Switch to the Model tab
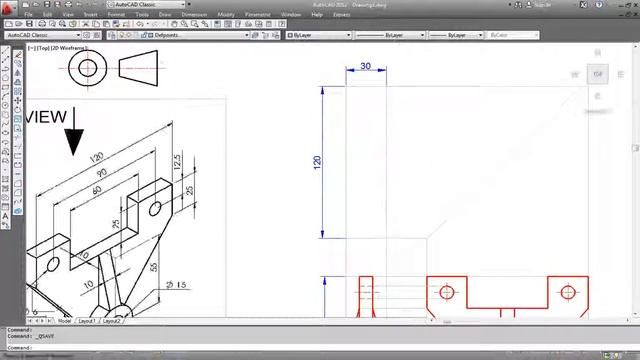This screenshot has height=360, width=640. pos(64,321)
